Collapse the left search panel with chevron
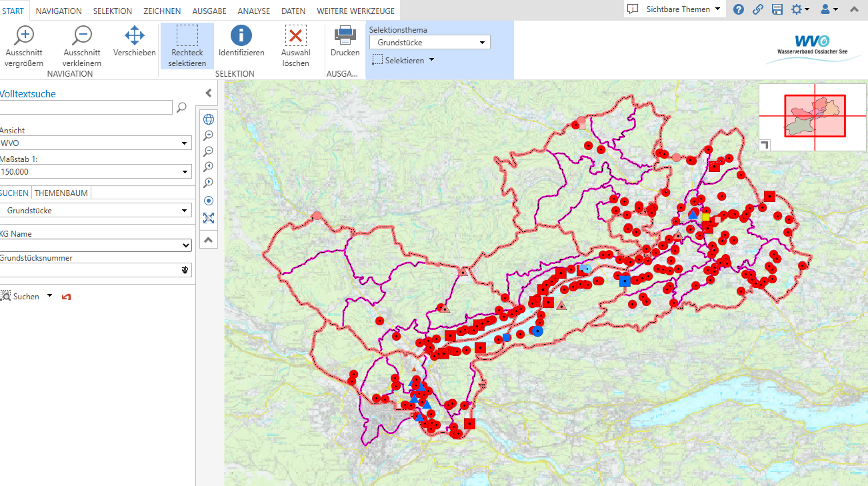Viewport: 868px width, 486px height. pos(208,93)
